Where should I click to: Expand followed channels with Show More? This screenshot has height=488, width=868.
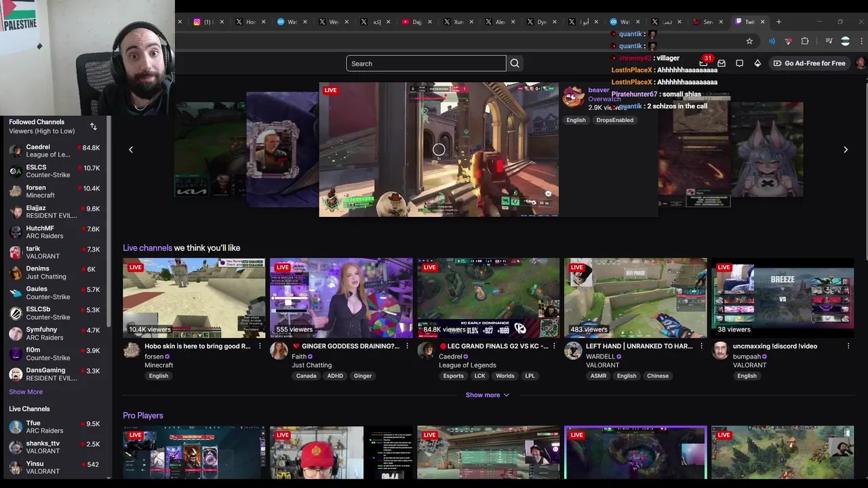click(26, 392)
